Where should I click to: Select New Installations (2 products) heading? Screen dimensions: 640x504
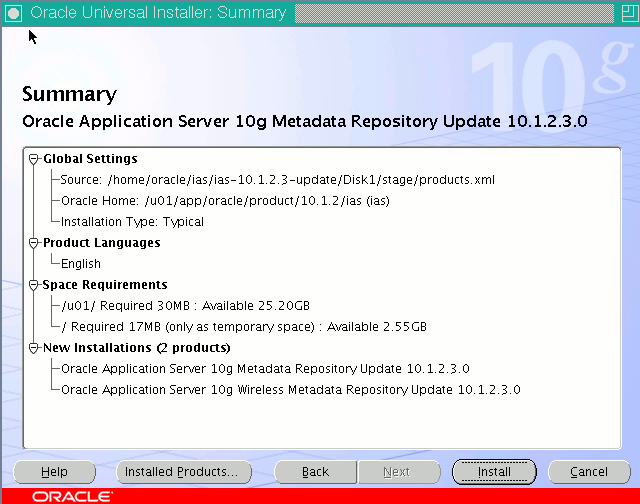(137, 348)
